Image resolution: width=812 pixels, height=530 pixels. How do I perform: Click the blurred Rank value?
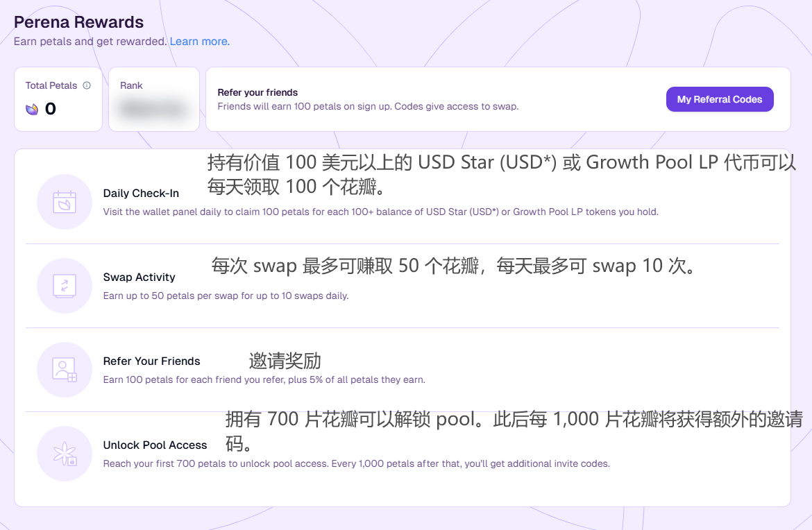click(153, 109)
